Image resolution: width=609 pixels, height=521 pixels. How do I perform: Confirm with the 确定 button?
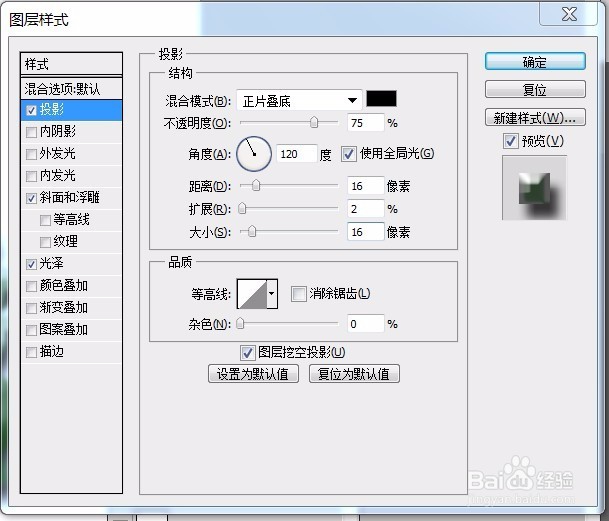pyautogui.click(x=535, y=62)
